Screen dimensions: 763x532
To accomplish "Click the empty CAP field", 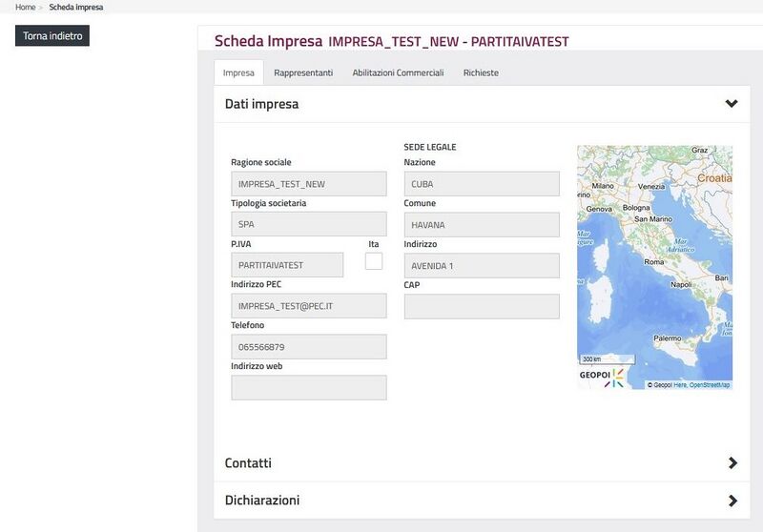I will (482, 306).
